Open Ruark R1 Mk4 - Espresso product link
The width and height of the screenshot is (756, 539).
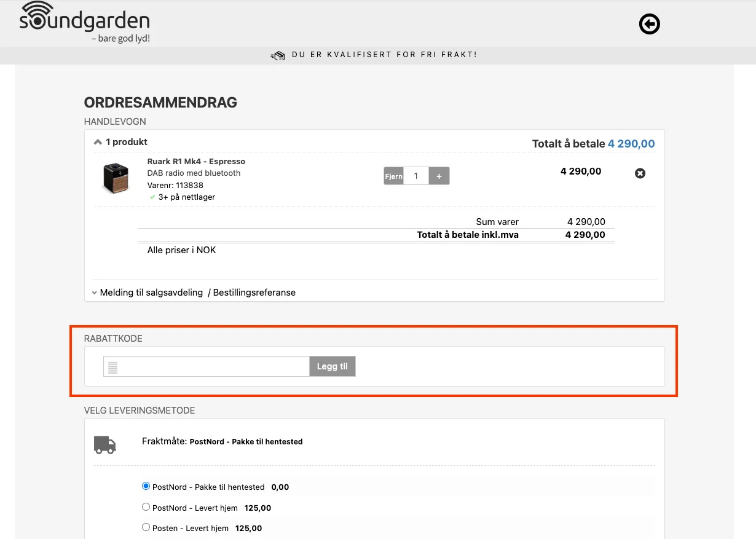tap(196, 162)
